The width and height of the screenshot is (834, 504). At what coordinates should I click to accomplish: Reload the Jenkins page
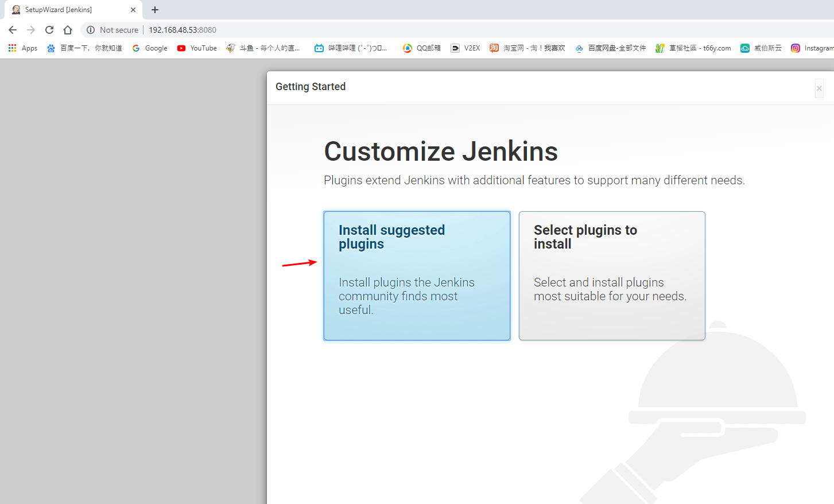coord(49,30)
